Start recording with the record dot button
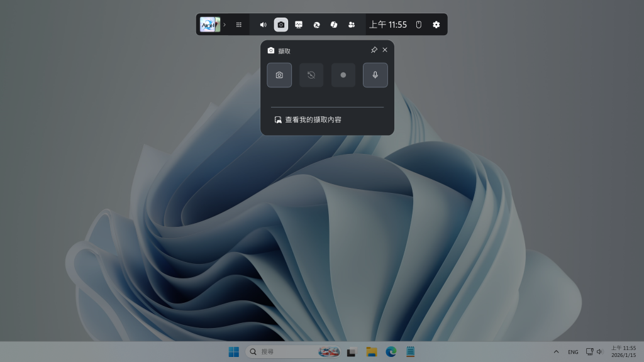Viewport: 644px width, 362px height. point(343,75)
